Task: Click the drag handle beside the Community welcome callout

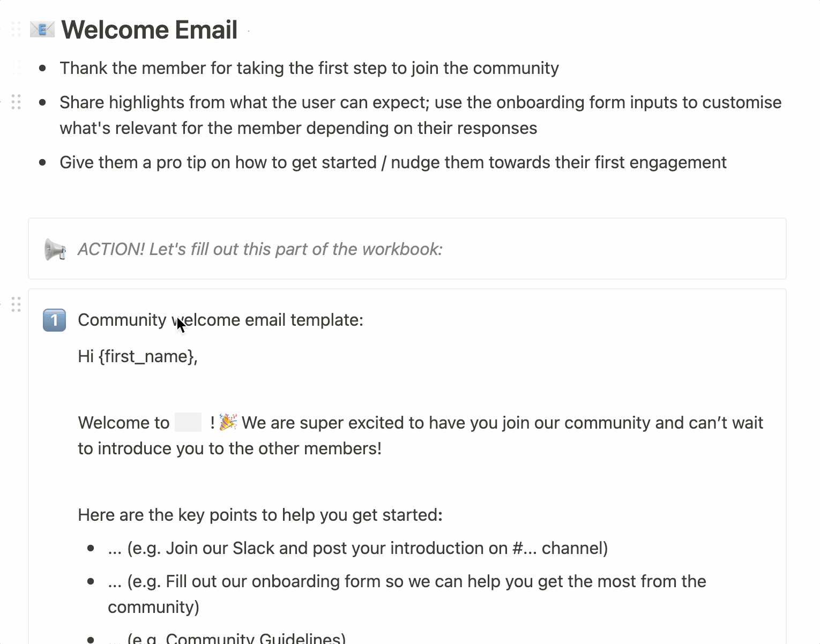Action: 16,304
